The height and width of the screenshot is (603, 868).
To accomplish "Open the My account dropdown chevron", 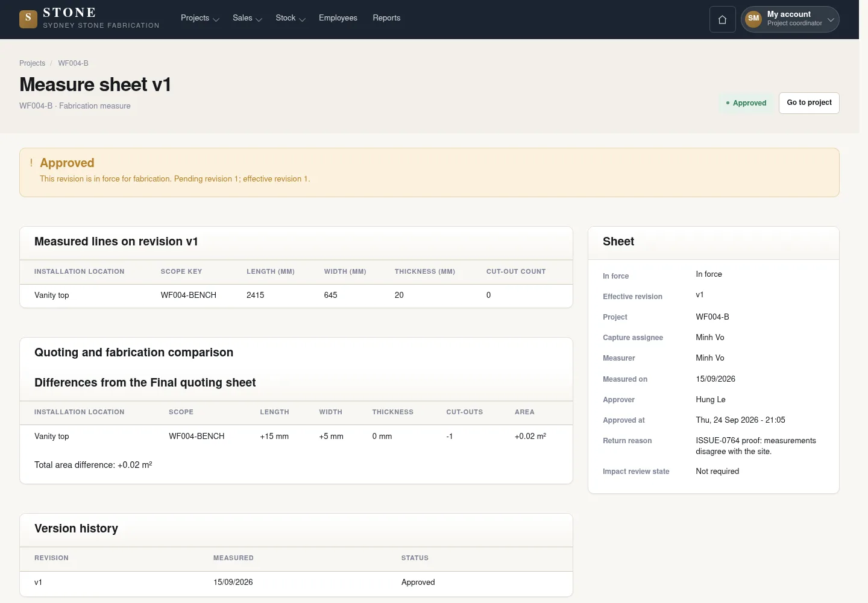I will pos(831,19).
